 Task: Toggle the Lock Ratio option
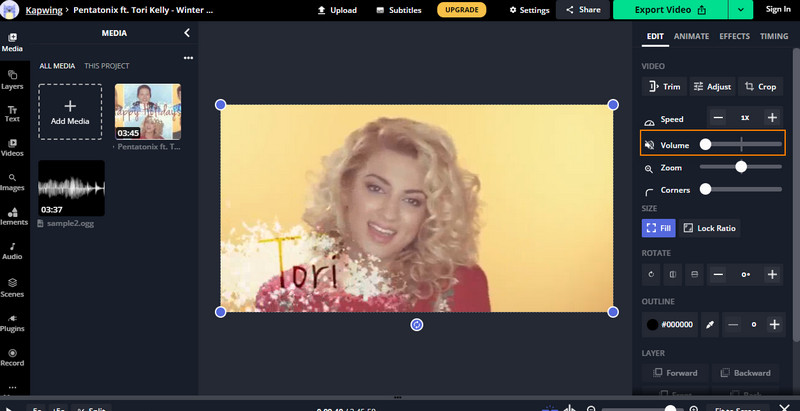(x=709, y=228)
